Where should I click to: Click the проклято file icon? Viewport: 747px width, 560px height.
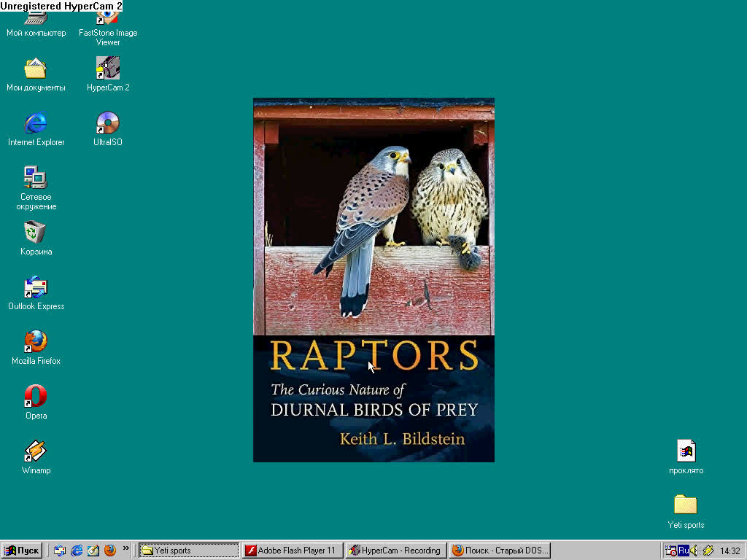686,451
